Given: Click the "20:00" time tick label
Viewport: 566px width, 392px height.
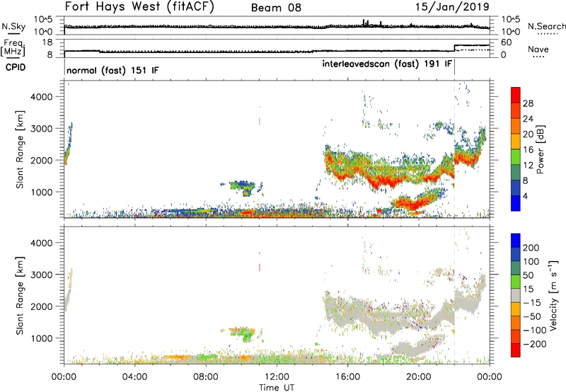Looking at the screenshot, I should tap(418, 377).
